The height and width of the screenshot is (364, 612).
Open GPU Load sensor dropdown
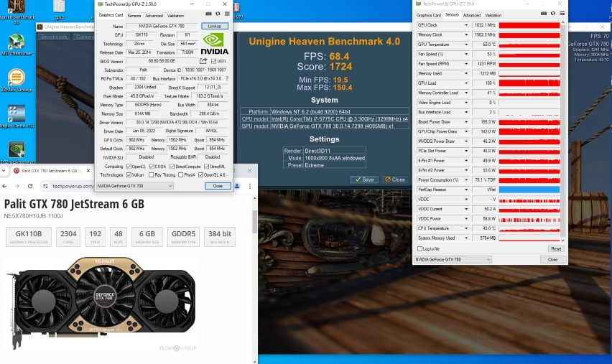[466, 83]
